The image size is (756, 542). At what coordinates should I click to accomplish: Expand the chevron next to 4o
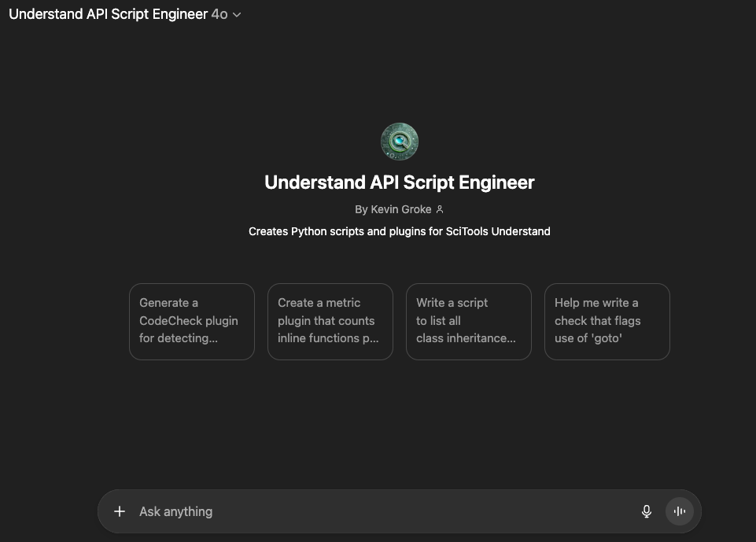237,15
